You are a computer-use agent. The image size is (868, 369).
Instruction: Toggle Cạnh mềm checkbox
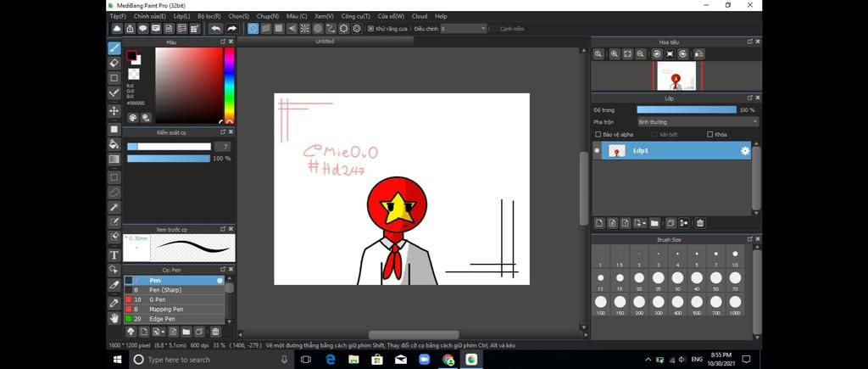pos(495,29)
